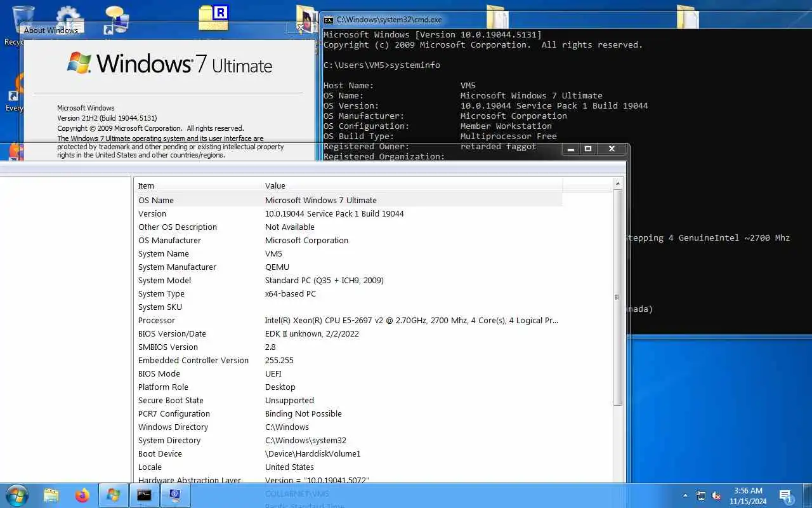Select the Processor row

tap(348, 320)
